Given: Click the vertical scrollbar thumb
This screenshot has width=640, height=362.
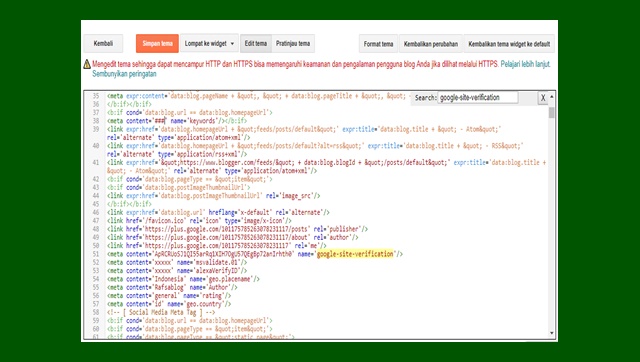Looking at the screenshot, I should [552, 113].
